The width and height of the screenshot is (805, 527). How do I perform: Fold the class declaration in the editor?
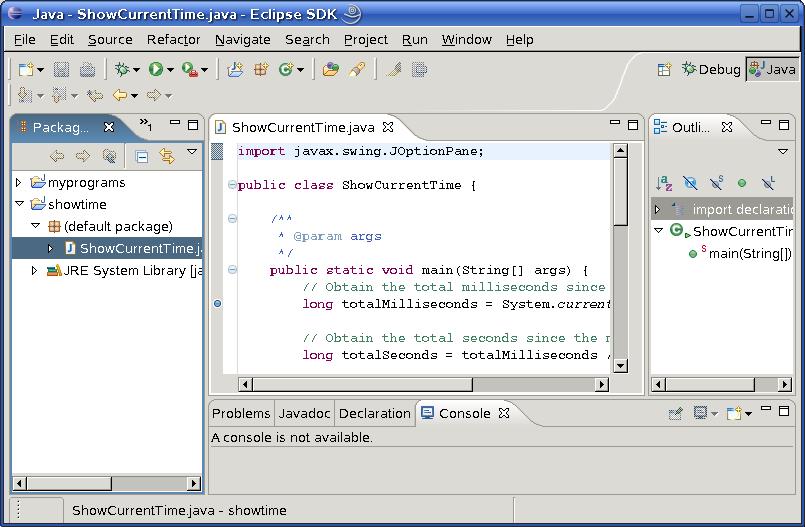coord(232,185)
